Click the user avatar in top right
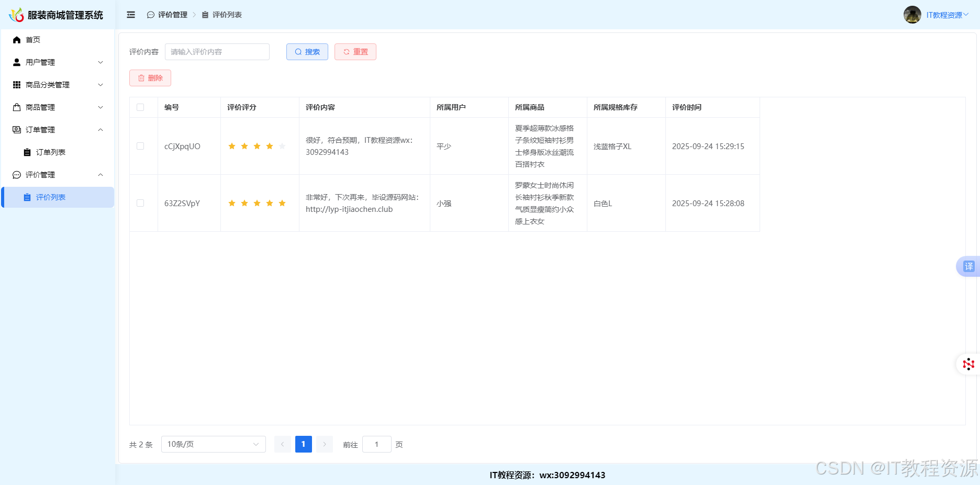 912,15
